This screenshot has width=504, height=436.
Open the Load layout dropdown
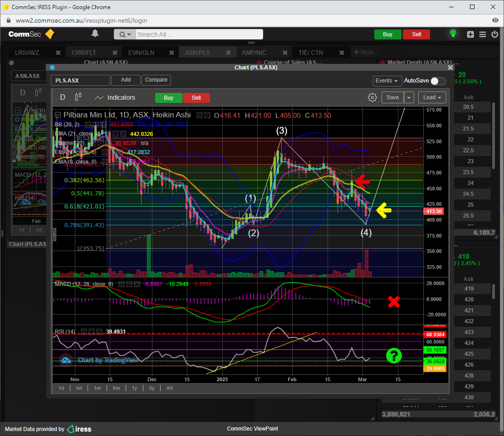(432, 97)
